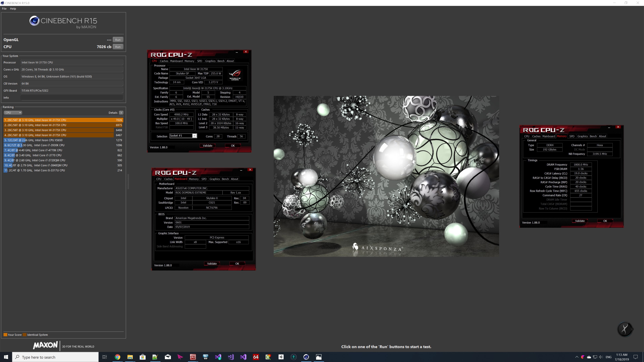
Task: Open Graphics tab in Mainboard CPU-Z window
Action: [x=214, y=179]
